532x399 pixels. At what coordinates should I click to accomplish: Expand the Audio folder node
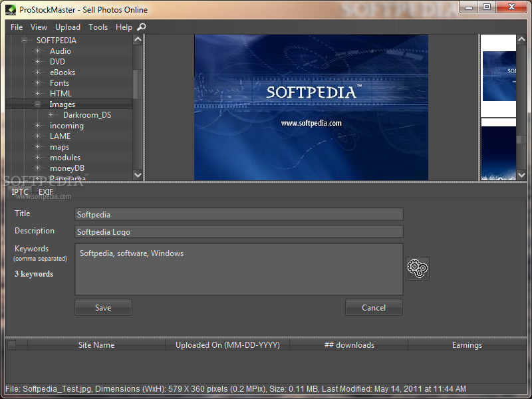coord(38,51)
